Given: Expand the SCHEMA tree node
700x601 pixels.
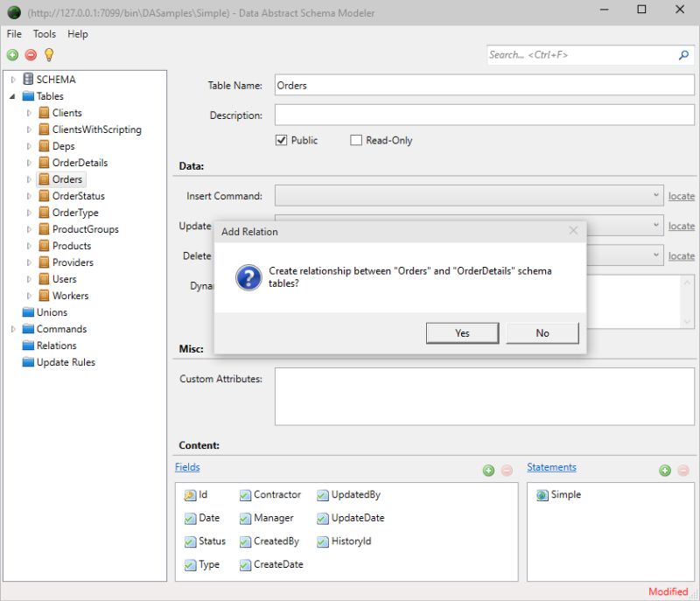Looking at the screenshot, I should coord(13,80).
